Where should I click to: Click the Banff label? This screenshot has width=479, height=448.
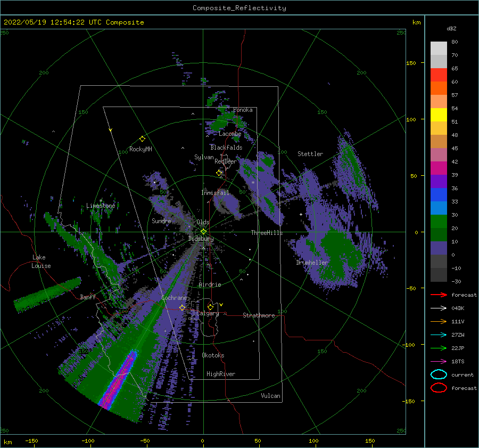pyautogui.click(x=88, y=297)
